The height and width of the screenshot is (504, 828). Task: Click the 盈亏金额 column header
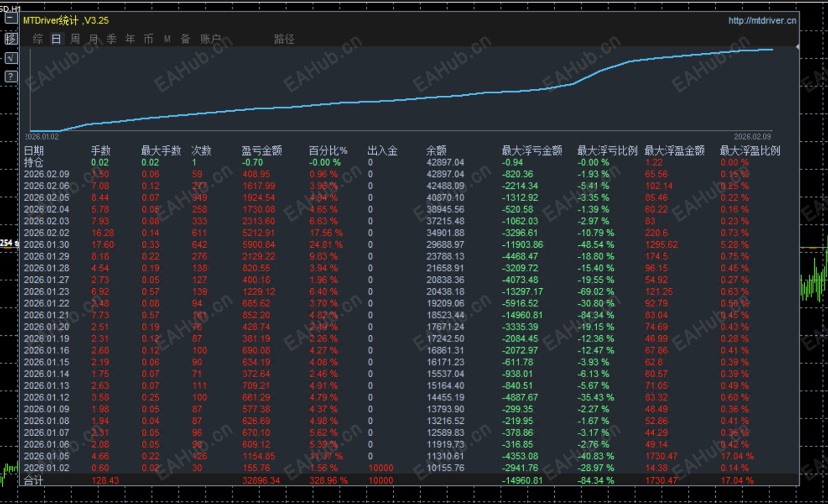tap(262, 151)
